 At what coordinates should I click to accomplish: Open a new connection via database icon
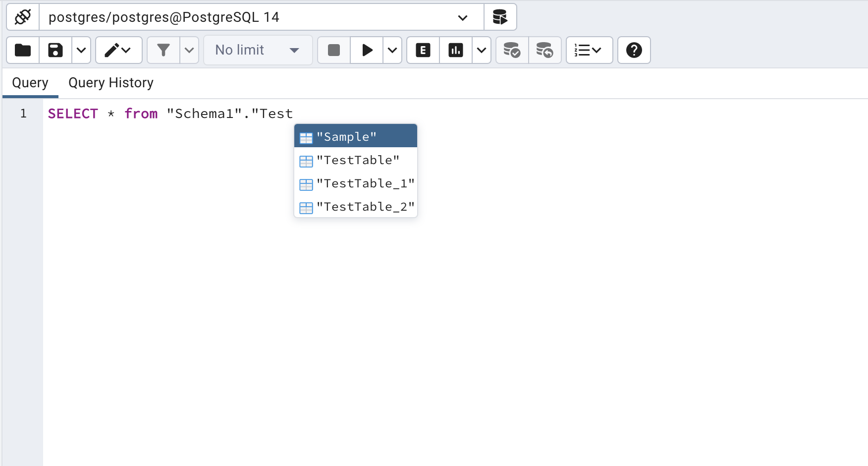coord(500,17)
